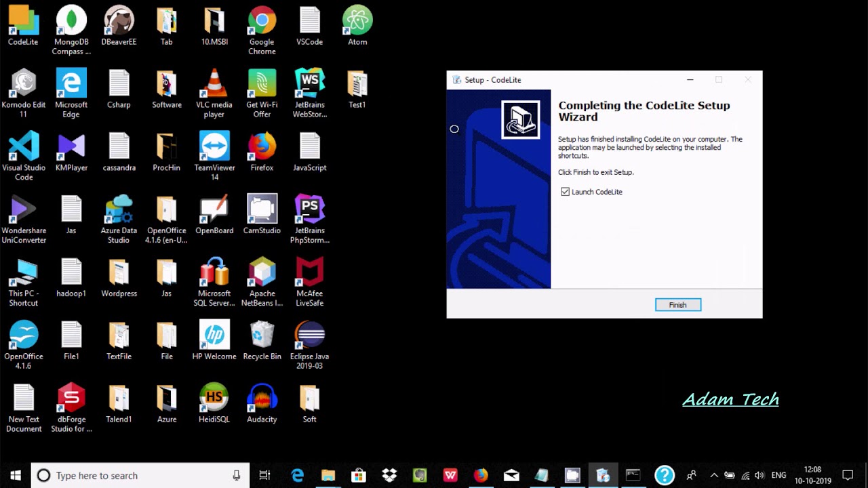Select dbForge Studio desktop icon
Image resolution: width=868 pixels, height=488 pixels.
click(x=71, y=409)
